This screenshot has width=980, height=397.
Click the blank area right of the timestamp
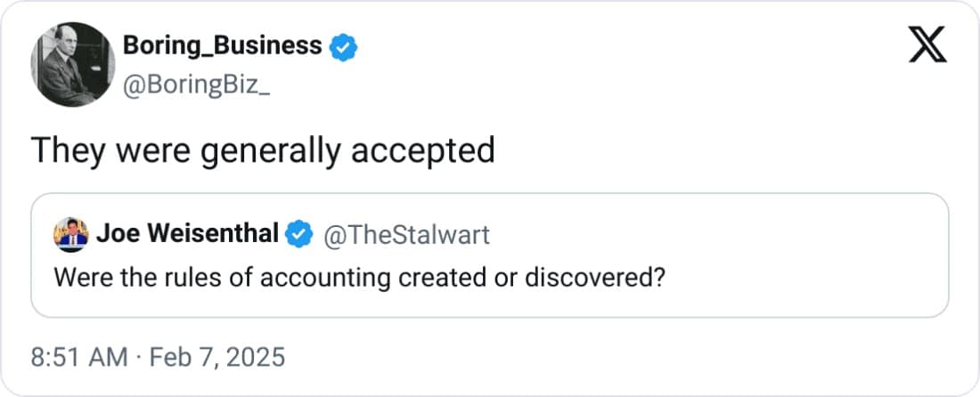click(x=624, y=358)
